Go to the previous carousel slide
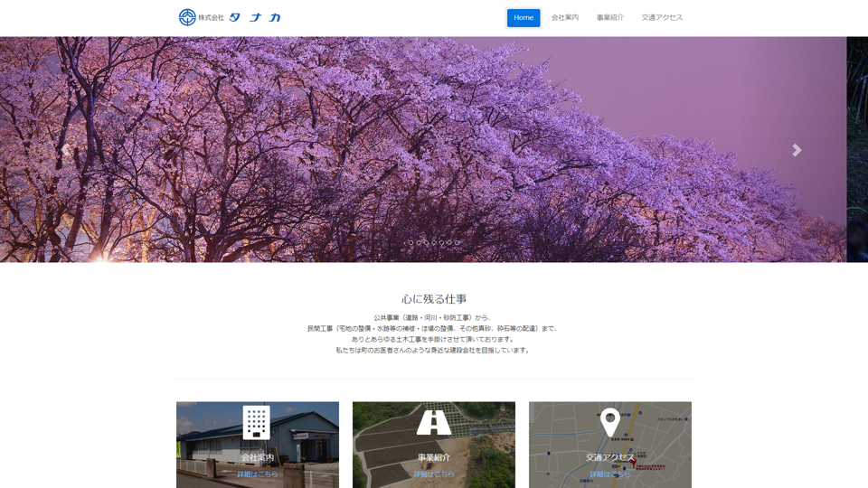868x488 pixels. tap(65, 150)
